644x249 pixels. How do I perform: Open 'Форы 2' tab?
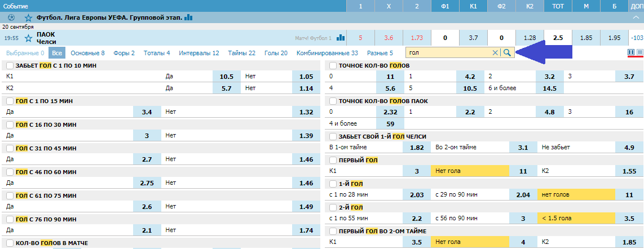click(123, 53)
